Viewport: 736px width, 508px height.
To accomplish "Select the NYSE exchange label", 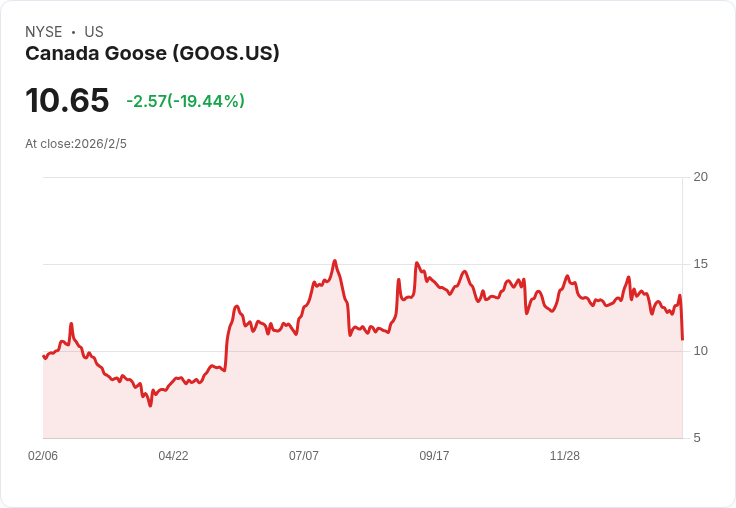I will 44,32.
